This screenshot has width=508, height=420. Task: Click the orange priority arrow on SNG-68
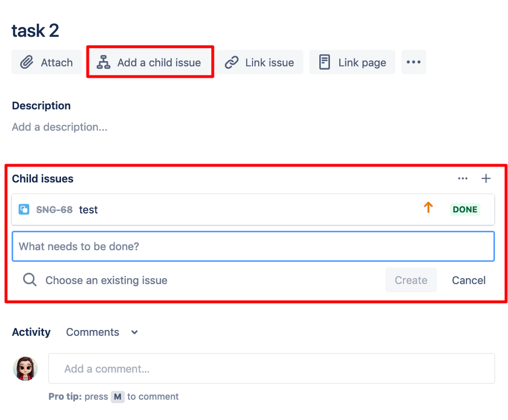click(428, 207)
